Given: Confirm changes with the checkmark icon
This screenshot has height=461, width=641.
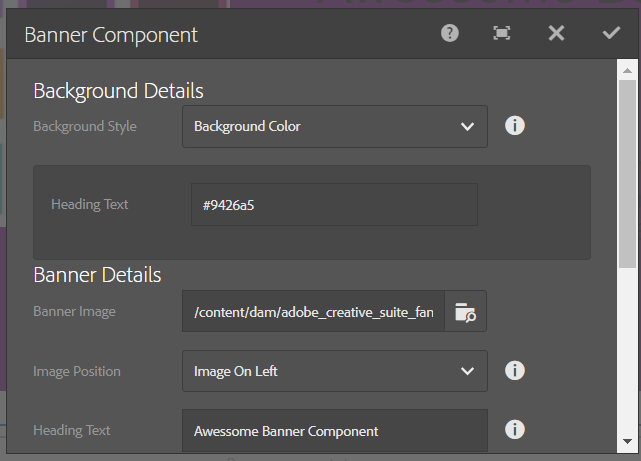Looking at the screenshot, I should [x=611, y=33].
